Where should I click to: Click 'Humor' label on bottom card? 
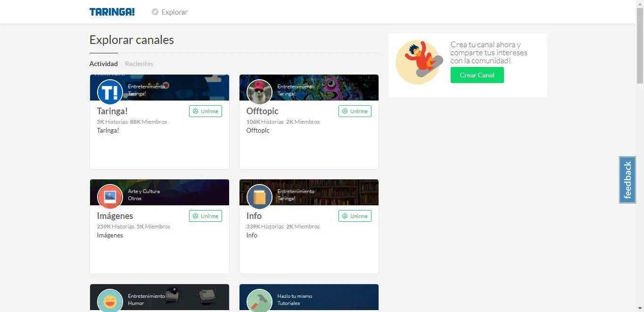click(136, 303)
